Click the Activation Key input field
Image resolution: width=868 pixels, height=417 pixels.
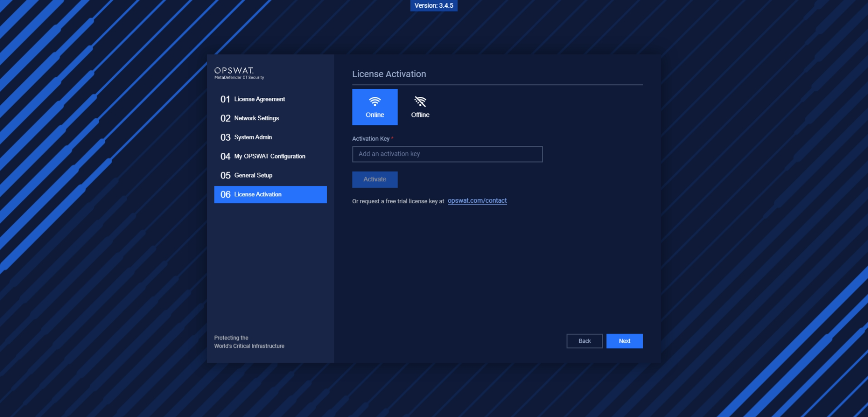click(x=447, y=154)
